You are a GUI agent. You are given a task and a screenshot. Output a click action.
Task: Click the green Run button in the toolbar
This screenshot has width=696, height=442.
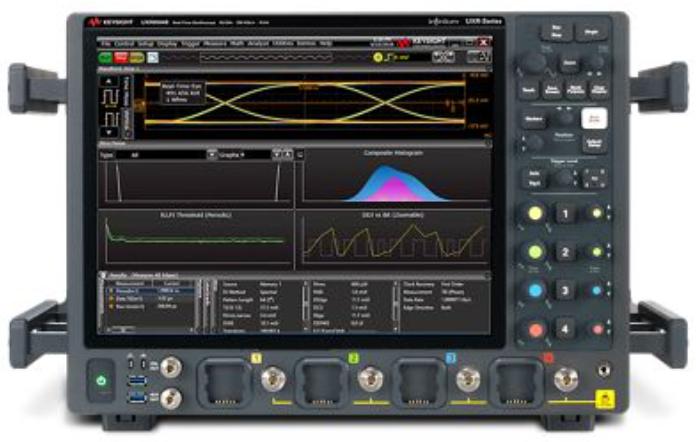click(x=105, y=58)
